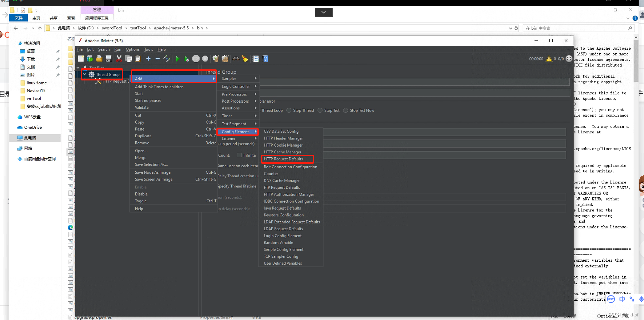Expand the Logic Controller submenu
644x320 pixels.
click(x=238, y=87)
